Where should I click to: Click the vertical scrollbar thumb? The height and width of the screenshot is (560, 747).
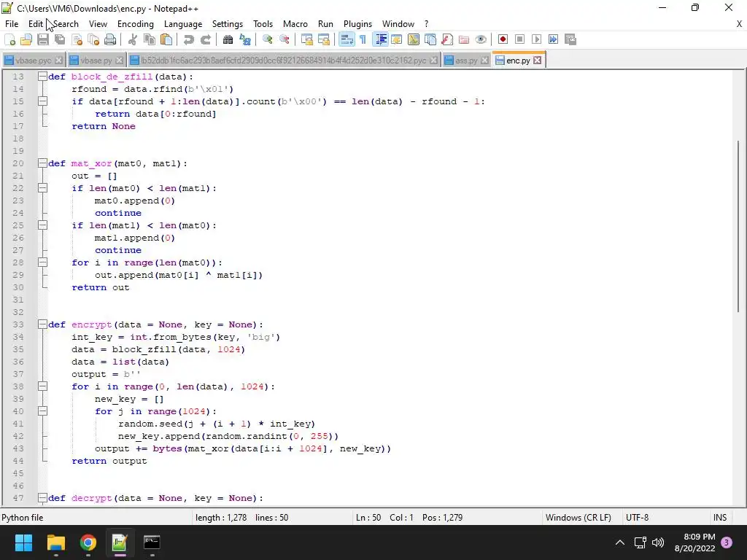pyautogui.click(x=739, y=226)
